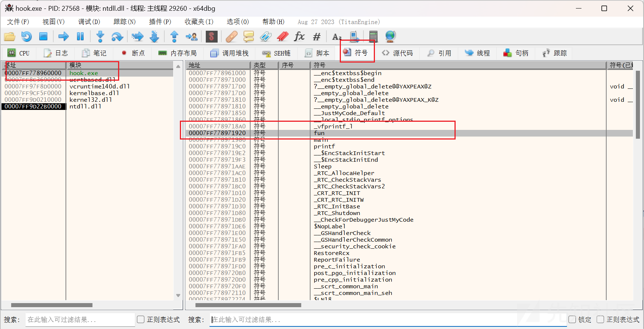644x329 pixels.
Task: Open the Calculator icon
Action: point(373,36)
